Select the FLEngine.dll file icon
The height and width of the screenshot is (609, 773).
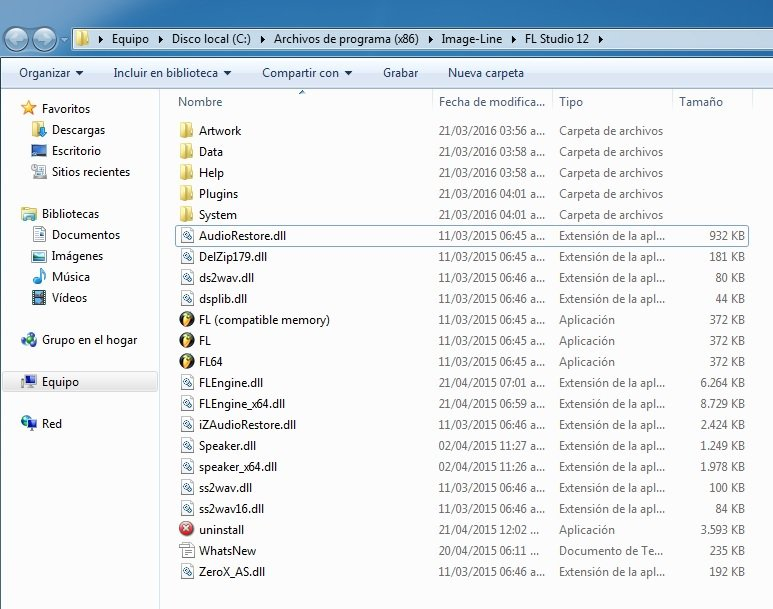186,383
